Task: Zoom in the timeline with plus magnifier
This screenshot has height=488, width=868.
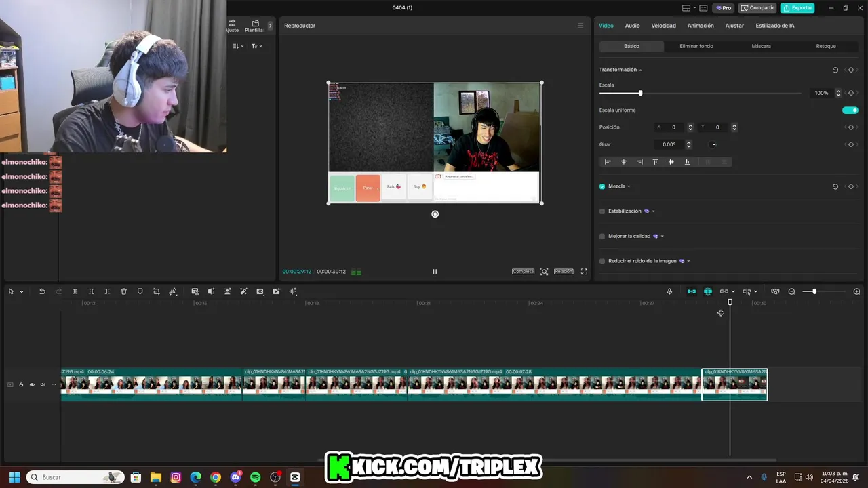Action: point(856,291)
